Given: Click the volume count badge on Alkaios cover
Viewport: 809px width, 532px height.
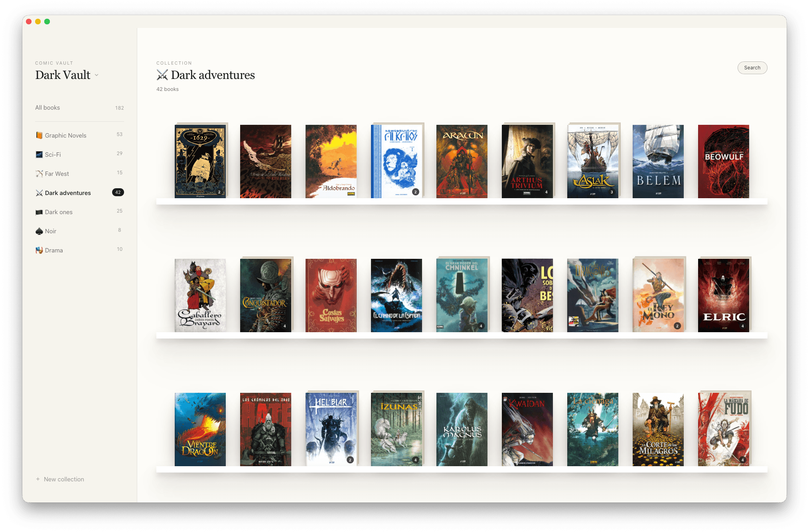Looking at the screenshot, I should [415, 192].
